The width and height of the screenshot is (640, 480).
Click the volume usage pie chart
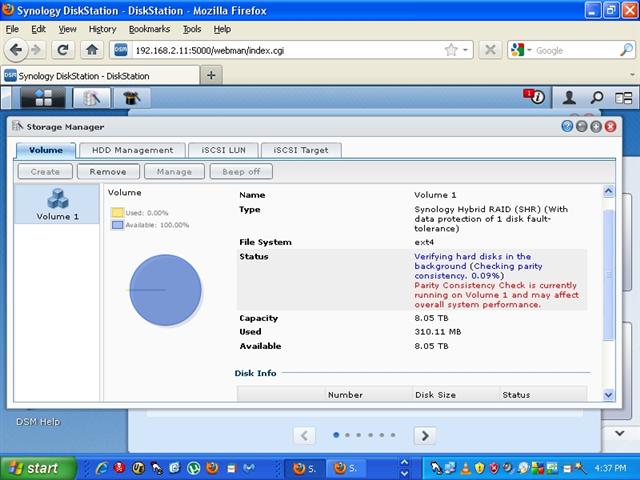(x=165, y=290)
